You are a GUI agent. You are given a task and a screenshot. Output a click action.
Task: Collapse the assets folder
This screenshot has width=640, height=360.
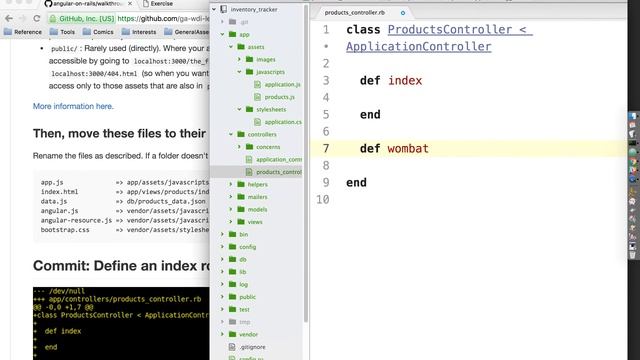click(x=231, y=47)
